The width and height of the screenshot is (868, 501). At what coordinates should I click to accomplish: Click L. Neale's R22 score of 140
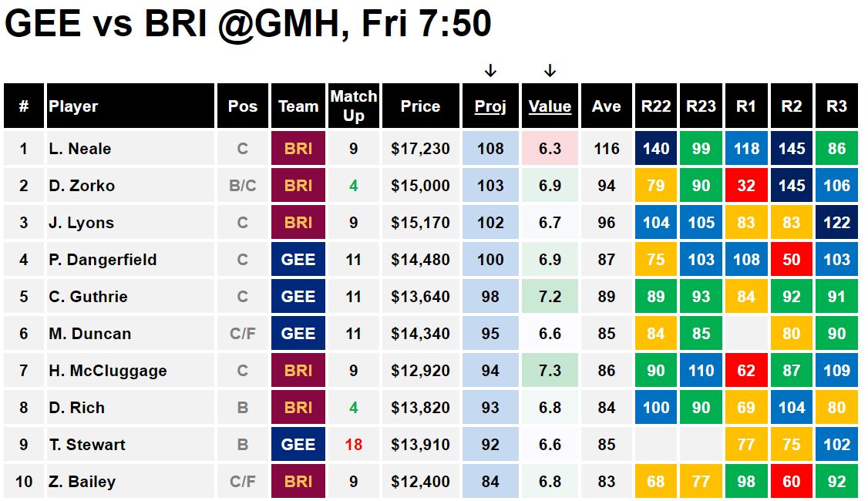pos(656,148)
